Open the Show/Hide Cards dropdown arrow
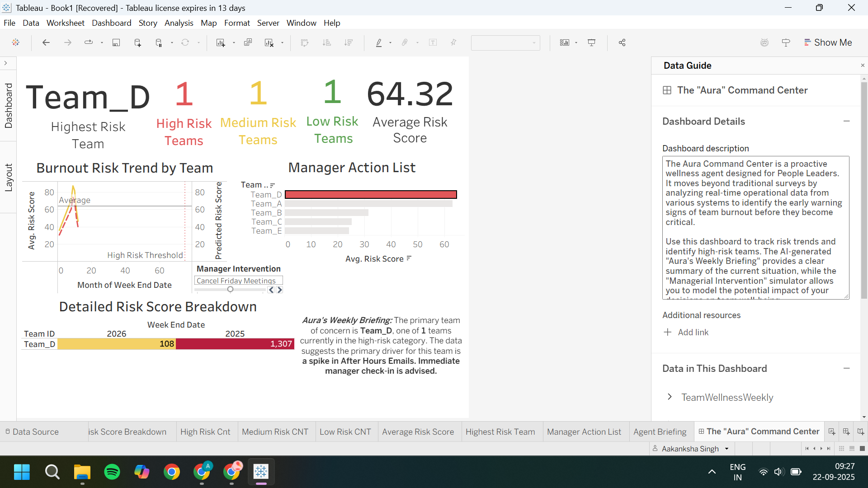 click(576, 42)
